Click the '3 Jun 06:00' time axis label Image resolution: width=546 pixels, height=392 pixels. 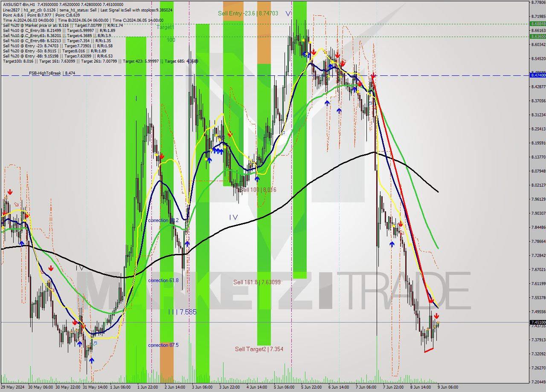202,387
